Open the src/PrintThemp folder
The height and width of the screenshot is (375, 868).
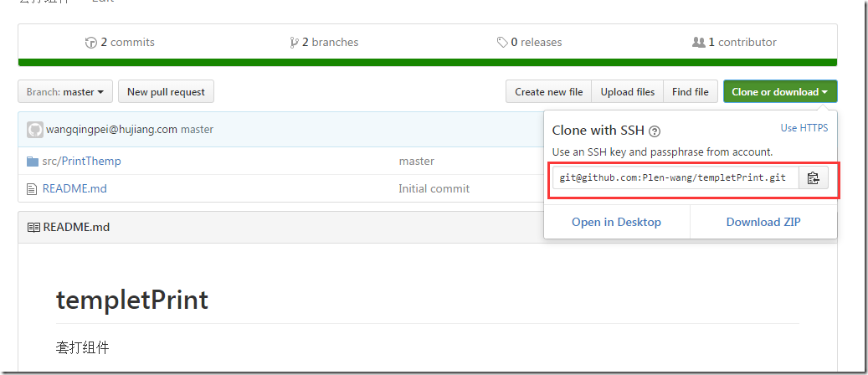(81, 162)
